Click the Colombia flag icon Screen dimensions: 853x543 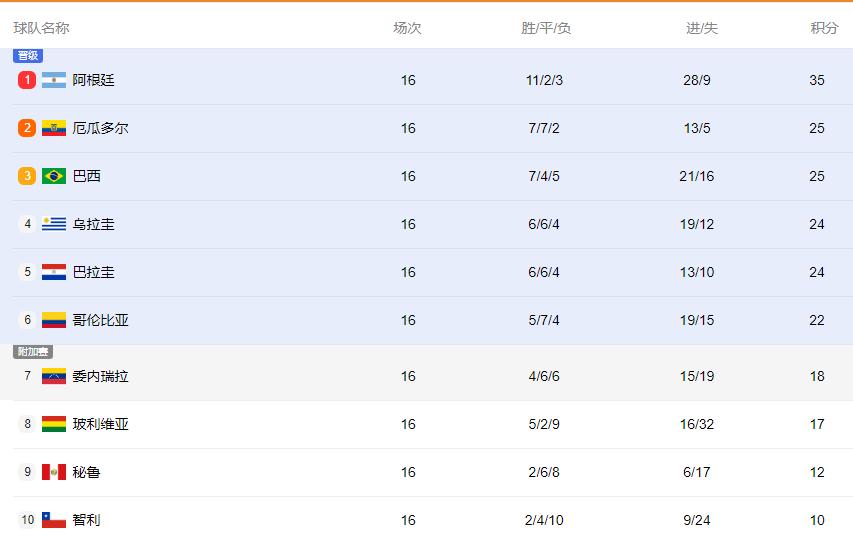pos(54,320)
